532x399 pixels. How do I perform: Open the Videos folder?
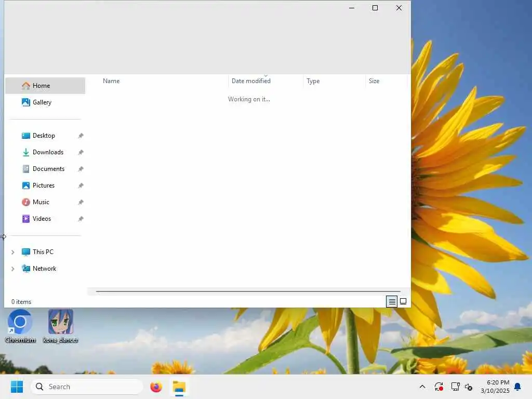pos(45,219)
